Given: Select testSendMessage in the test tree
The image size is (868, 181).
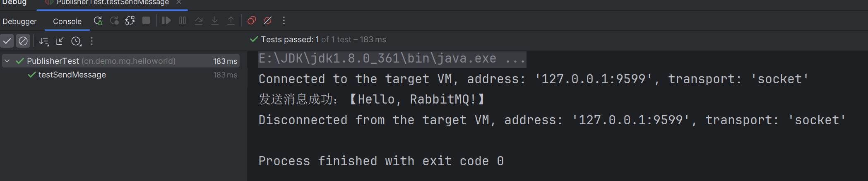Looking at the screenshot, I should point(72,75).
